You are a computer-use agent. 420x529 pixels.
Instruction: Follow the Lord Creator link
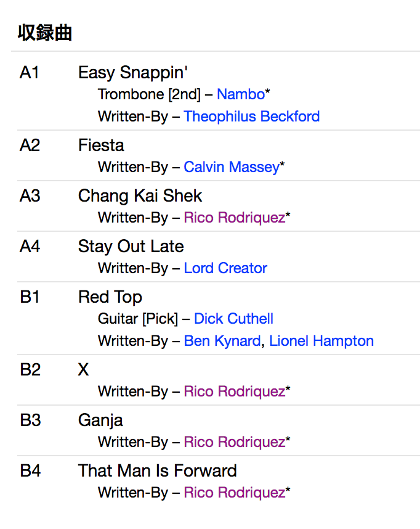225,268
